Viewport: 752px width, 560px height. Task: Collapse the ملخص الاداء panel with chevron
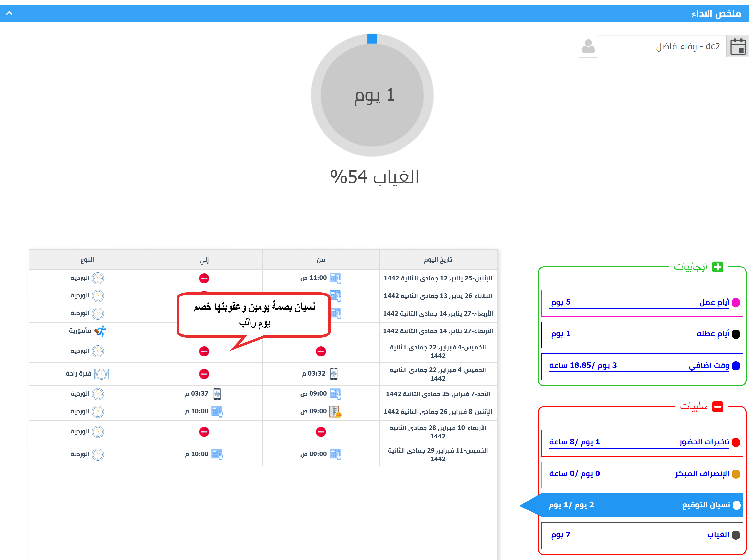[9, 13]
